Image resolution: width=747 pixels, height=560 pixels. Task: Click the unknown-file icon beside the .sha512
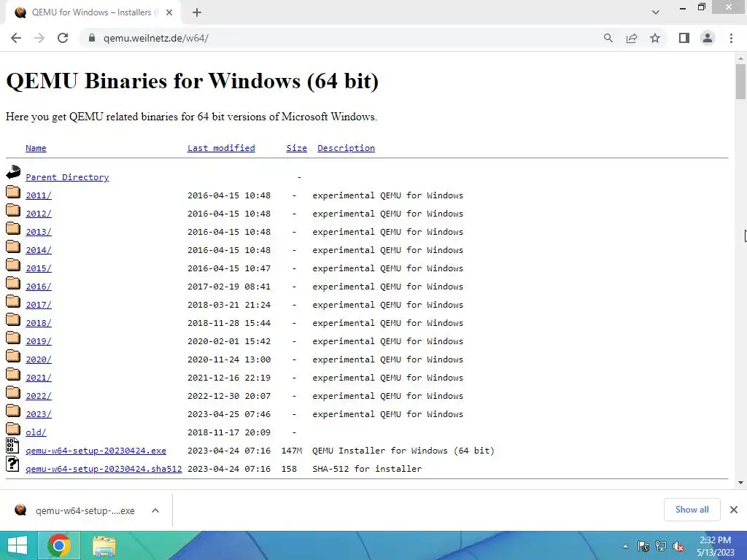[x=12, y=464]
